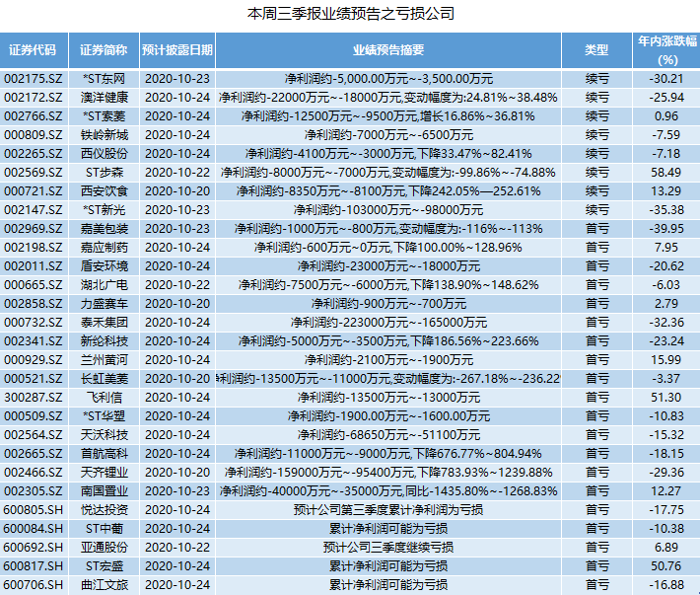
Task: Click stock name 曲江文旅
Action: coord(104,585)
